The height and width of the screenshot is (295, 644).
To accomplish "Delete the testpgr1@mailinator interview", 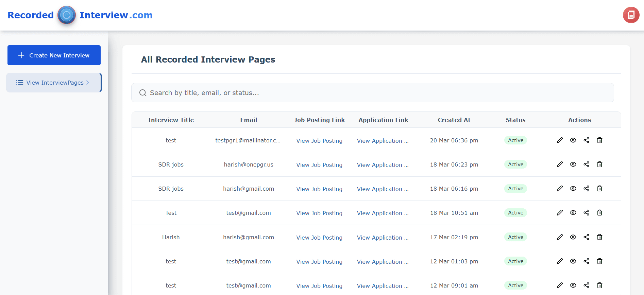I will click(599, 140).
